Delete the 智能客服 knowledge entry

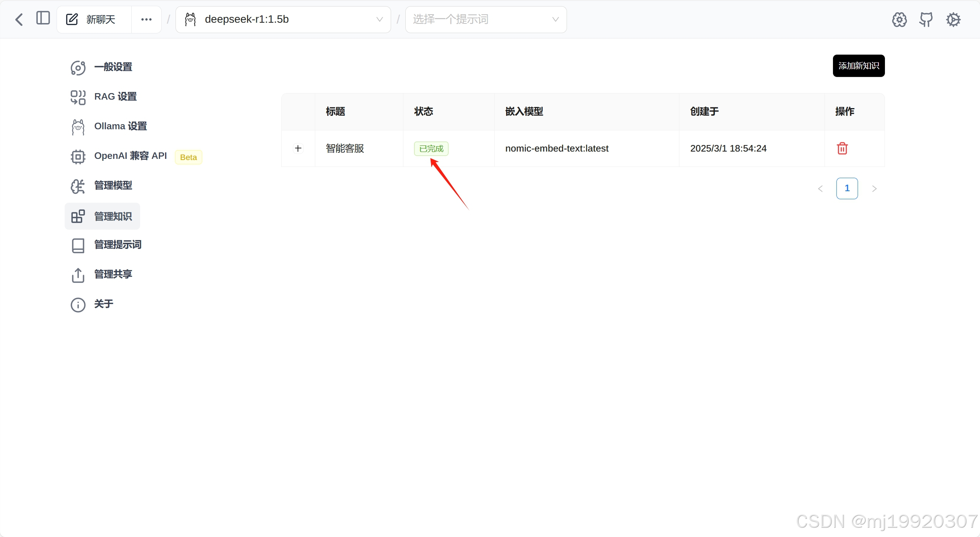(x=842, y=148)
